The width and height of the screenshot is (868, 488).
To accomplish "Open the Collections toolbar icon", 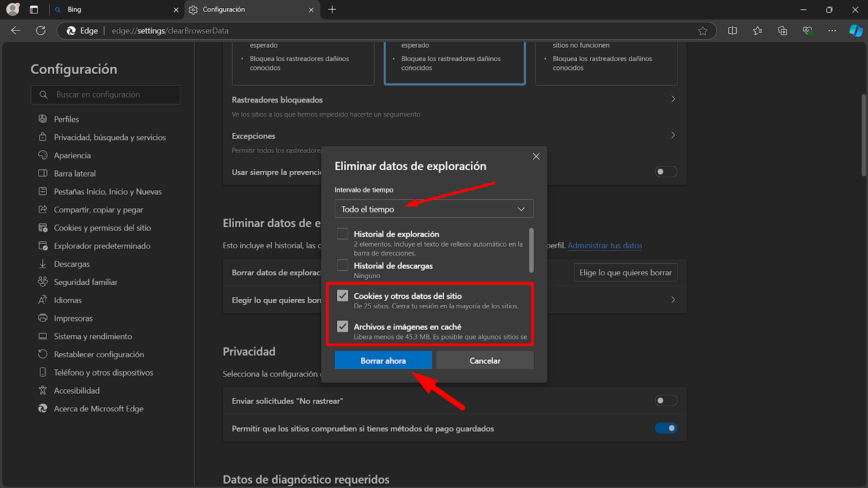I will point(782,31).
